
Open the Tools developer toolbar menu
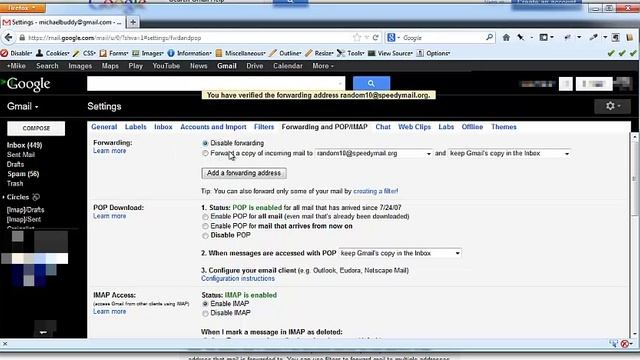[351, 53]
